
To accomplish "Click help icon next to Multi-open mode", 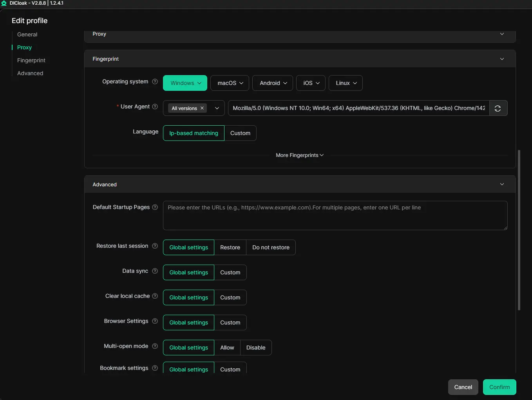I will coord(155,346).
